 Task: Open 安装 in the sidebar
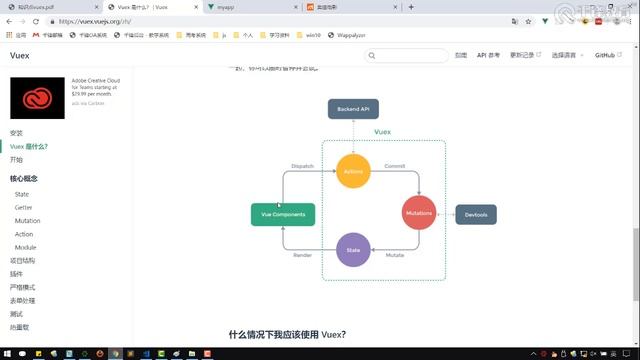click(16, 133)
